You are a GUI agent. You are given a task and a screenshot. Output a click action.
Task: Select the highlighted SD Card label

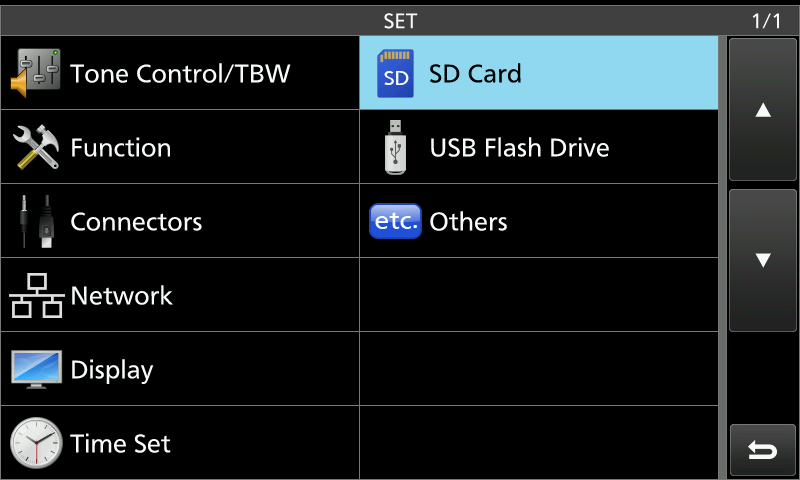pos(476,73)
